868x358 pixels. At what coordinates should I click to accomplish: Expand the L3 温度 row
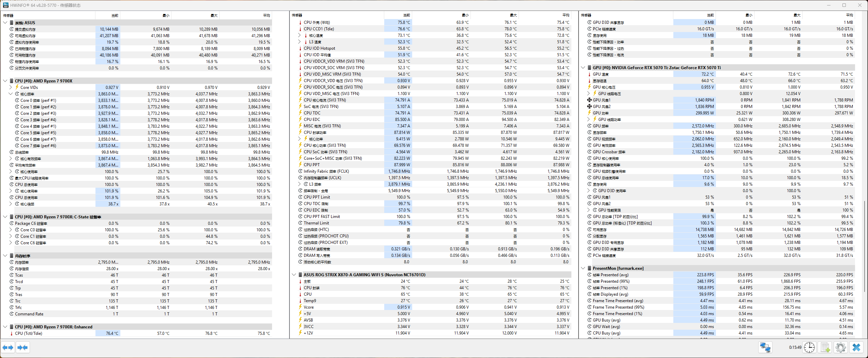[299, 42]
